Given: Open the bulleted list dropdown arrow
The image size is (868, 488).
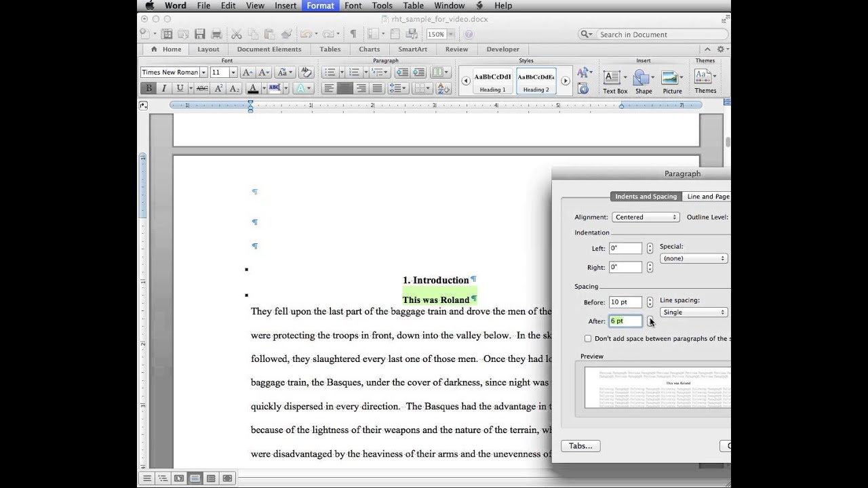Looking at the screenshot, I should coord(342,72).
